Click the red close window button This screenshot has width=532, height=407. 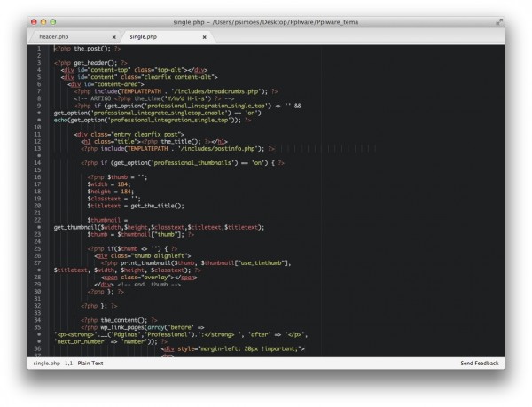[x=34, y=22]
